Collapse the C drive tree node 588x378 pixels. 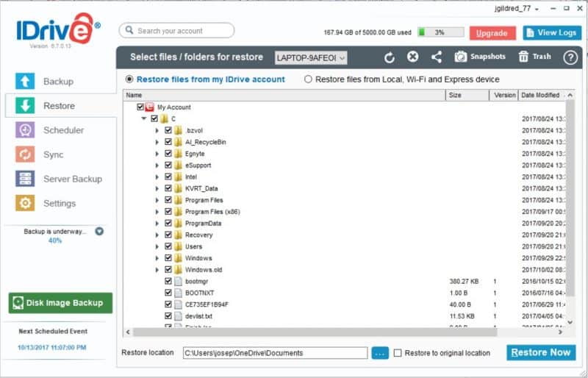point(143,118)
